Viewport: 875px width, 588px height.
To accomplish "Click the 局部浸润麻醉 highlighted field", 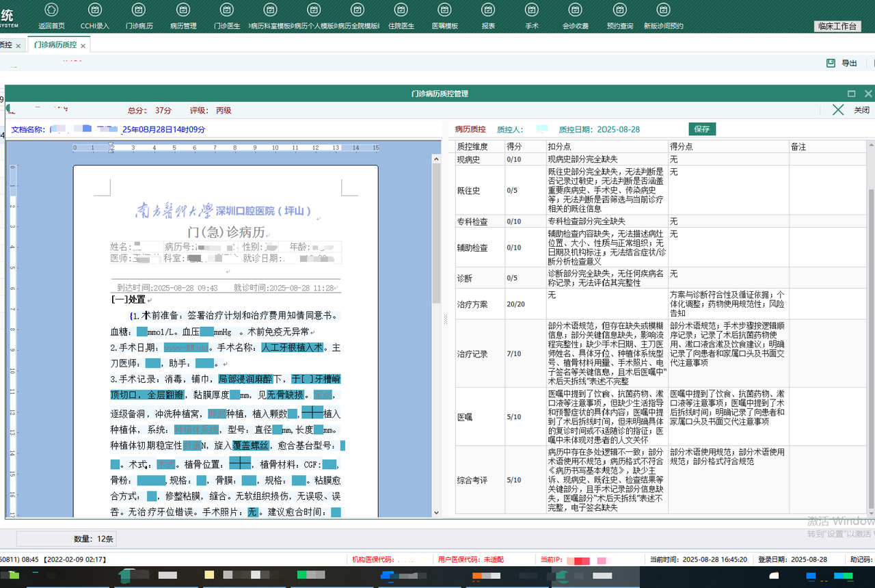I will coord(245,378).
